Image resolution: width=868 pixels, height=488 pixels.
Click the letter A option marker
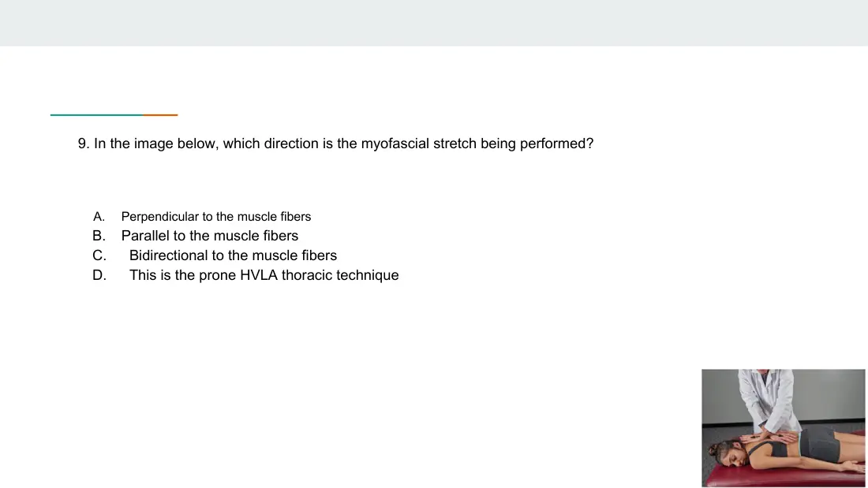point(99,216)
